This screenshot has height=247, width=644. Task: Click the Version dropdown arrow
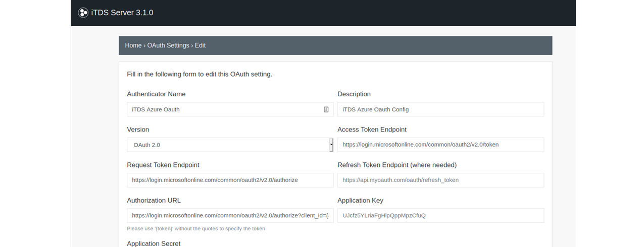tap(331, 145)
